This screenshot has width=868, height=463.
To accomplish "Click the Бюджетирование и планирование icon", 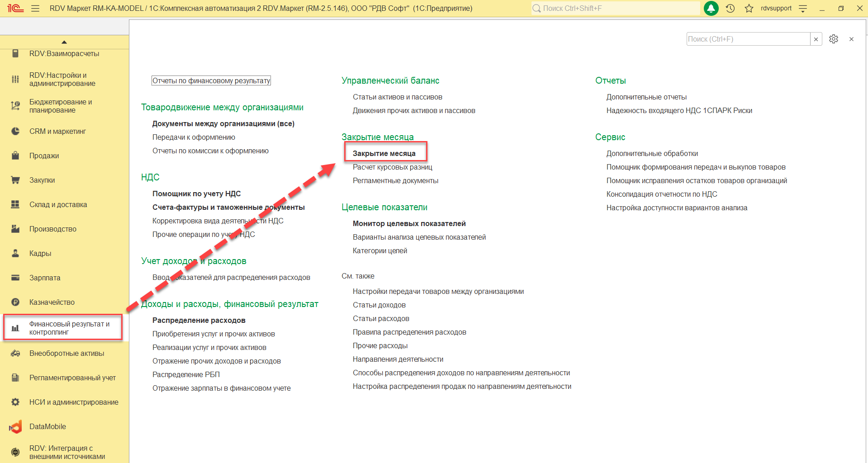I will pyautogui.click(x=15, y=106).
